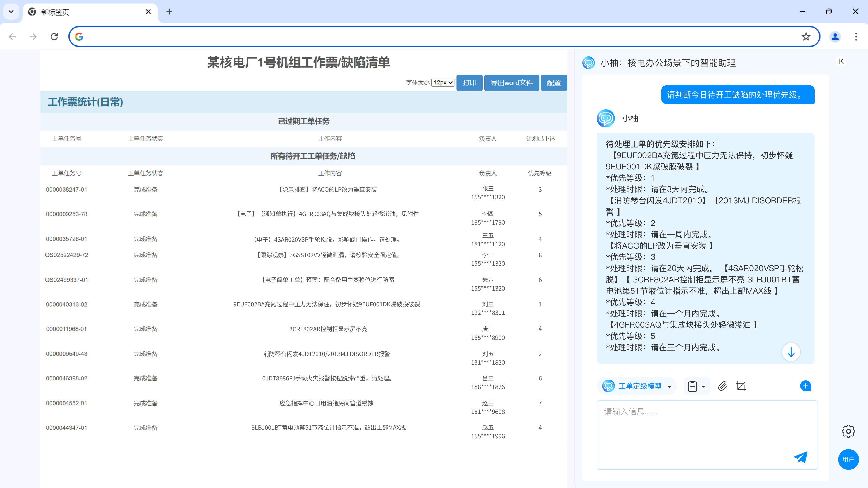Viewport: 868px width, 488px height.
Task: Open the attachment paperclip icon
Action: (x=722, y=386)
